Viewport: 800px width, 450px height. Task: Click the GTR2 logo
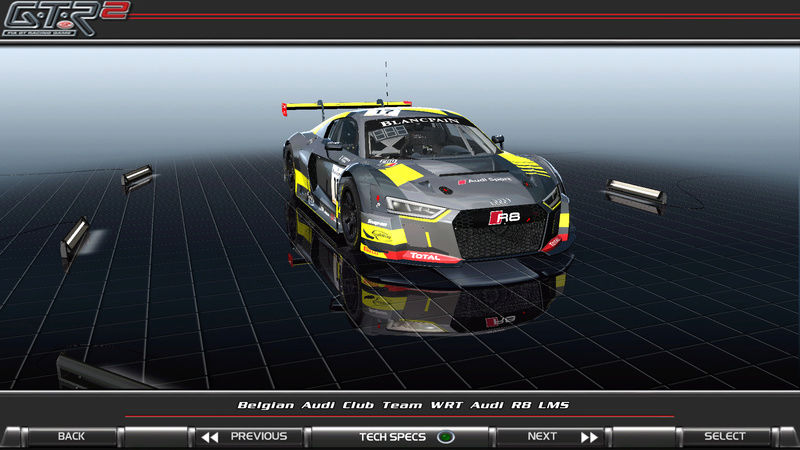[x=65, y=19]
